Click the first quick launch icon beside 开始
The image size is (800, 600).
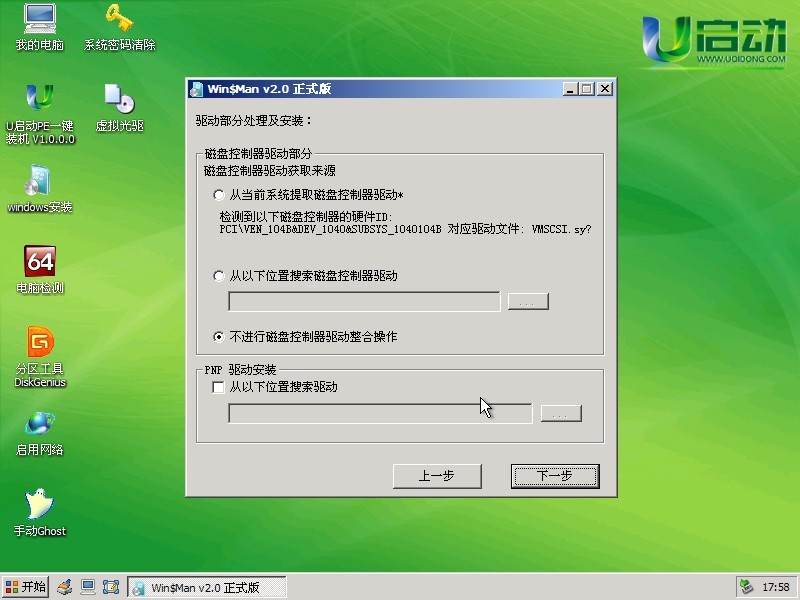pyautogui.click(x=64, y=587)
